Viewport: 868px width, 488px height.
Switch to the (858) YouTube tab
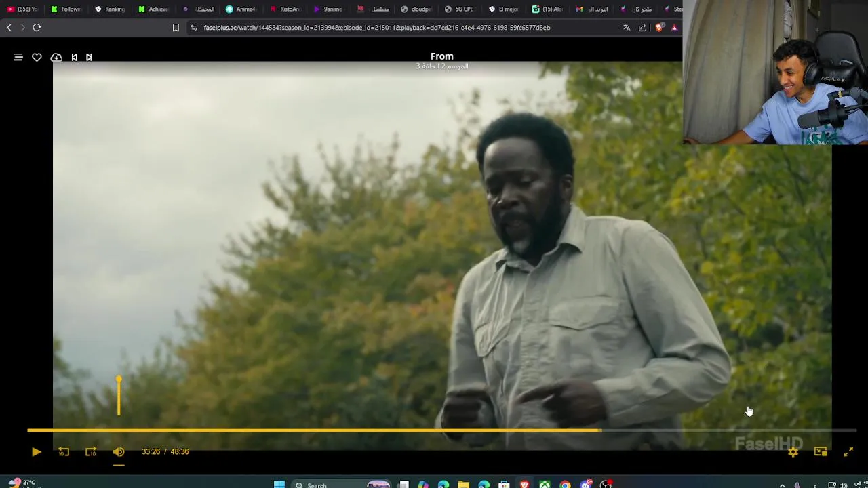(21, 9)
